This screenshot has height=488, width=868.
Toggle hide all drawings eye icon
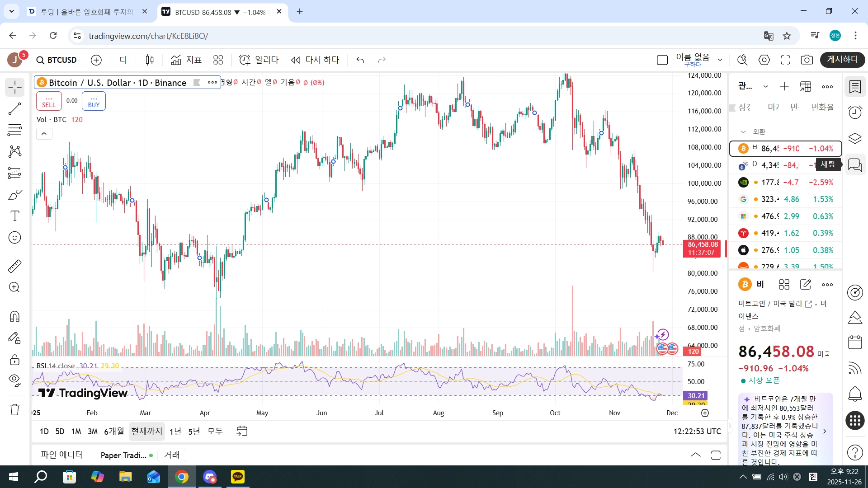(14, 380)
